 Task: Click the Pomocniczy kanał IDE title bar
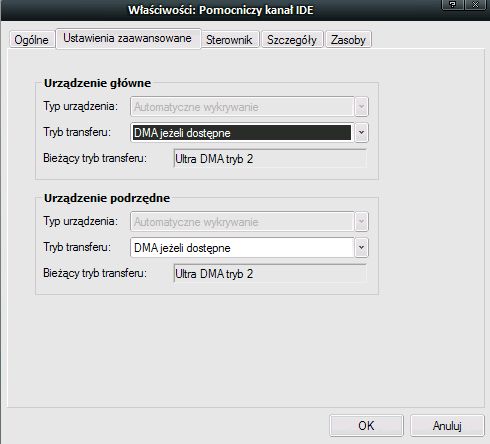[x=221, y=10]
